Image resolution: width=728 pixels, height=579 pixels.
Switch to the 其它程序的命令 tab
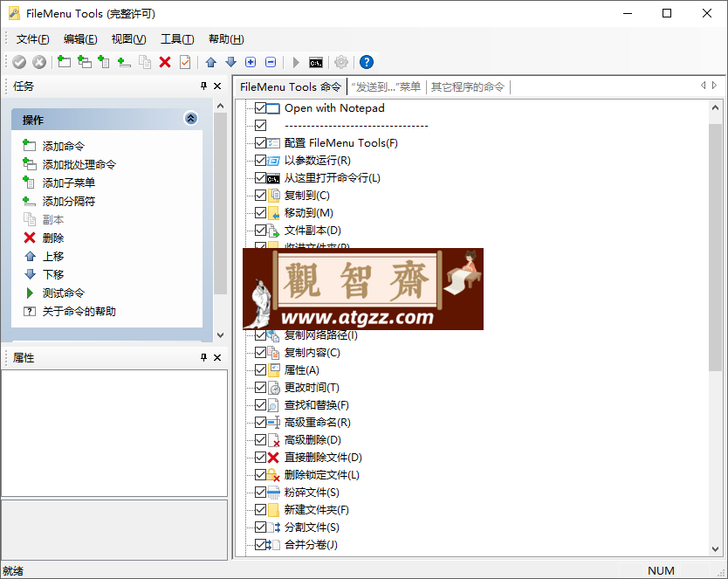pyautogui.click(x=468, y=86)
